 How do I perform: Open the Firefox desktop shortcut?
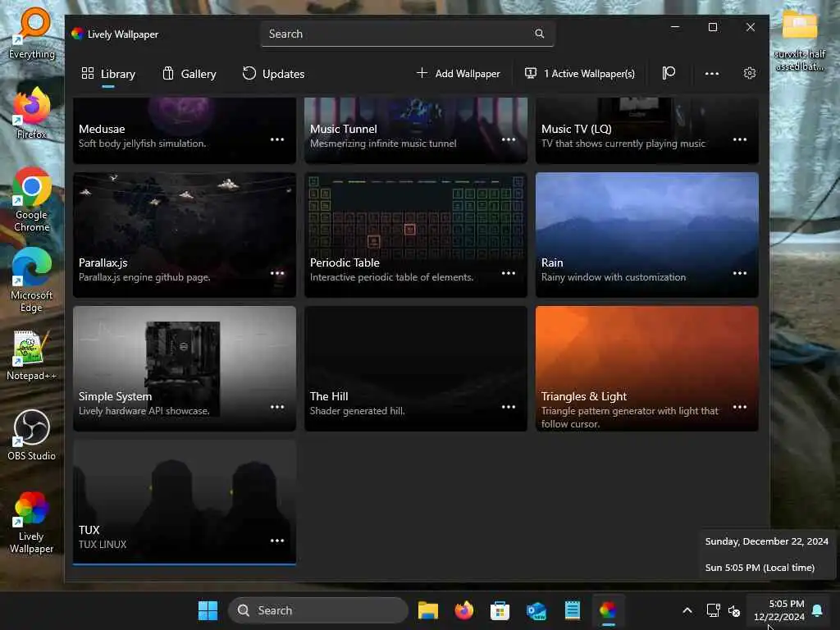point(32,113)
